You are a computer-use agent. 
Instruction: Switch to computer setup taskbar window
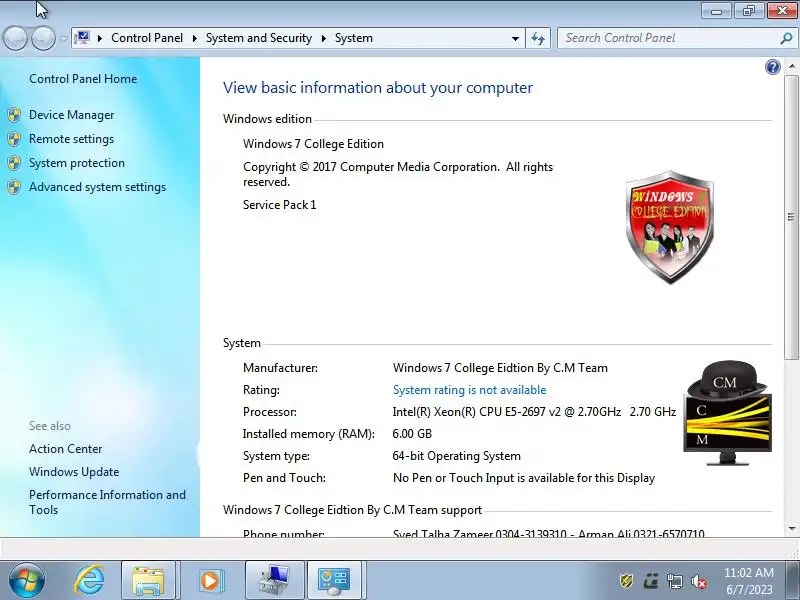274,580
